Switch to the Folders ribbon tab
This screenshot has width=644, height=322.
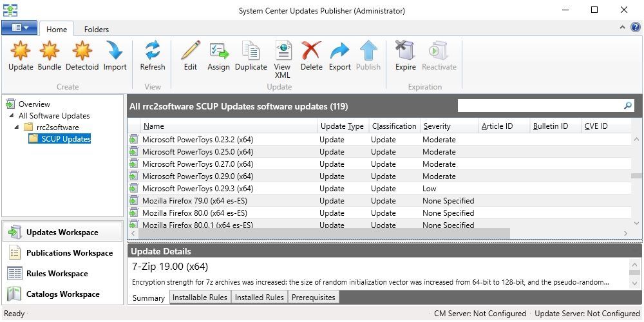coord(97,29)
